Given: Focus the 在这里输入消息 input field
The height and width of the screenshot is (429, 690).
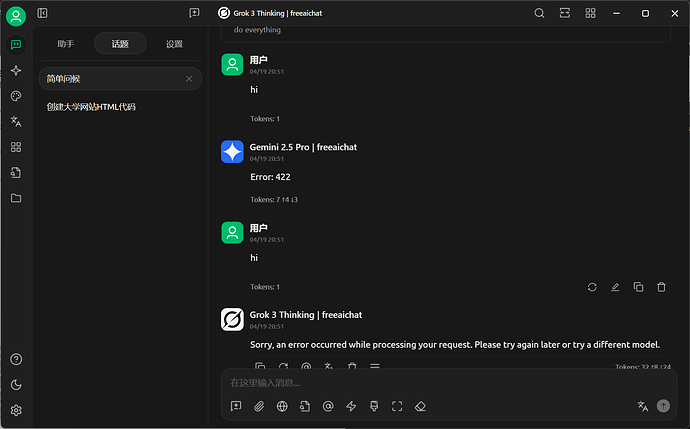Looking at the screenshot, I should coord(449,383).
